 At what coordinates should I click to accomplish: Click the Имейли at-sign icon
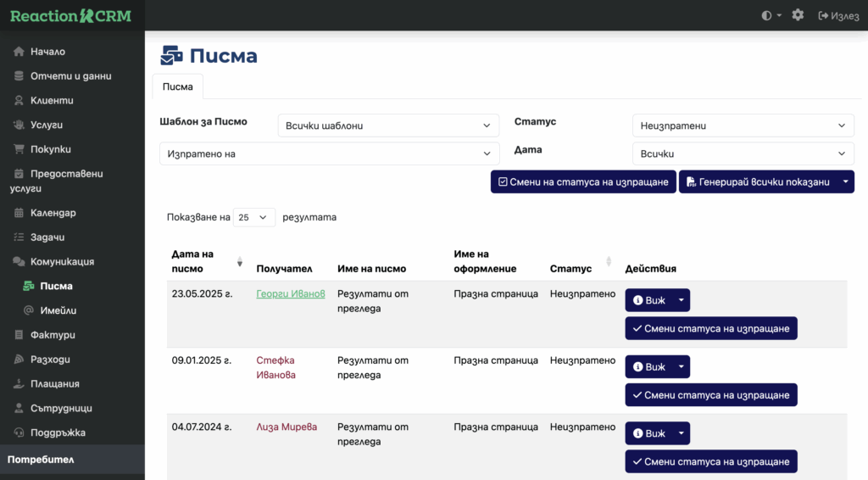pyautogui.click(x=29, y=310)
